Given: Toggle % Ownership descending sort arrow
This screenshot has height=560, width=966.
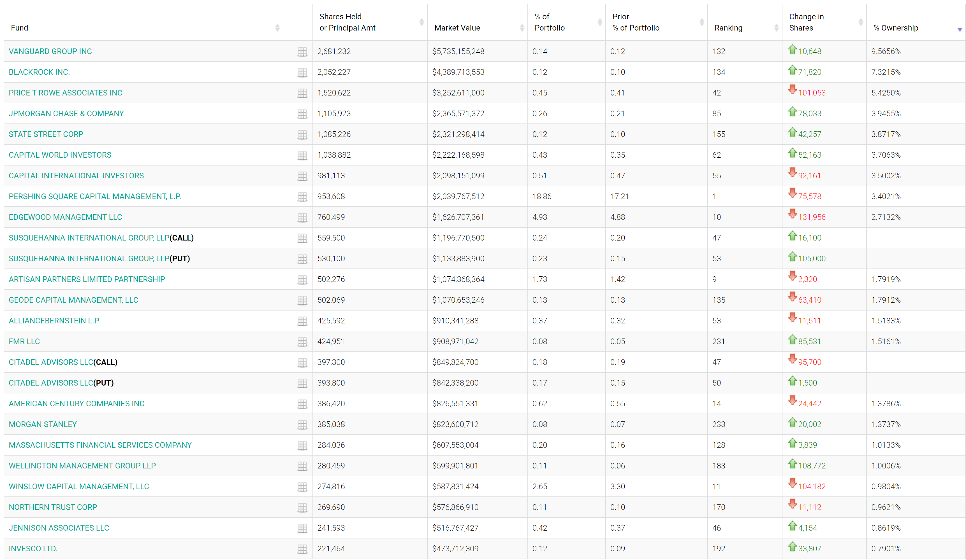Looking at the screenshot, I should click(x=960, y=29).
